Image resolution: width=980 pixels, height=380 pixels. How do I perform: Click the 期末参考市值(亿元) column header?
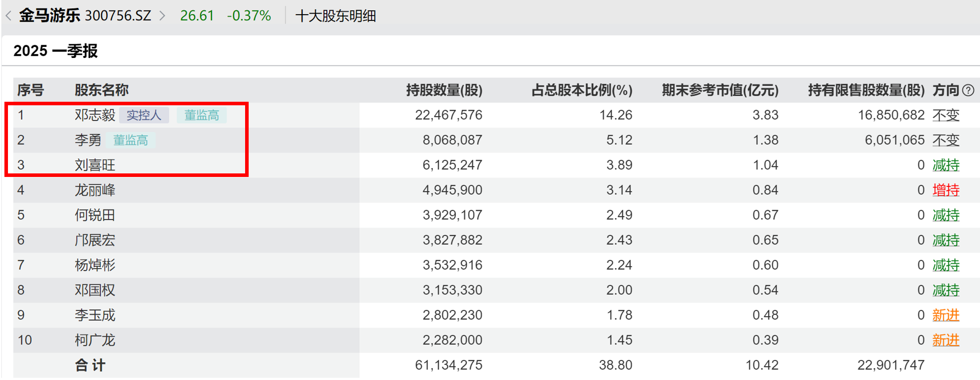point(720,90)
